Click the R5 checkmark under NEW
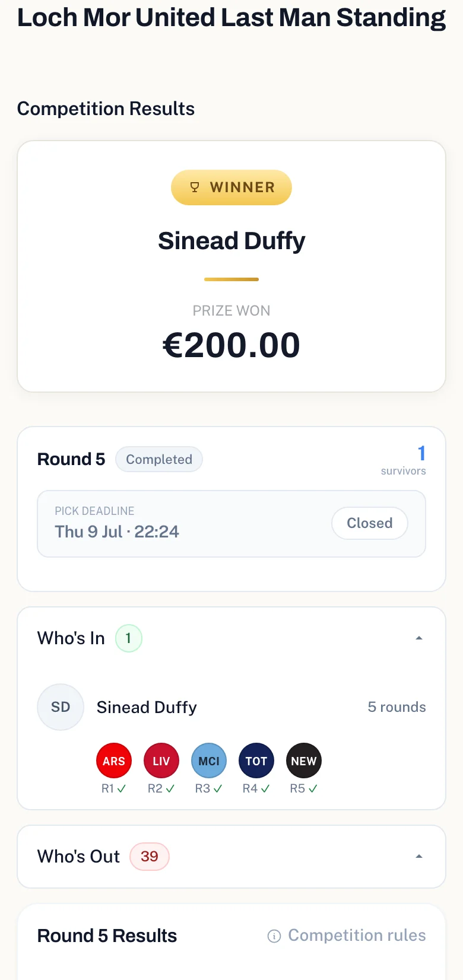 pyautogui.click(x=313, y=789)
